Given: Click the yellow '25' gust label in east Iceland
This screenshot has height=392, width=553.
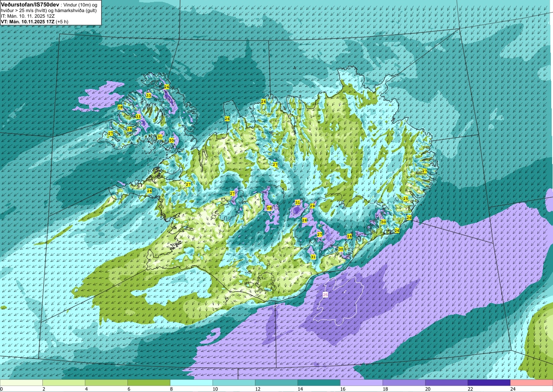Looking at the screenshot, I should (406, 199).
